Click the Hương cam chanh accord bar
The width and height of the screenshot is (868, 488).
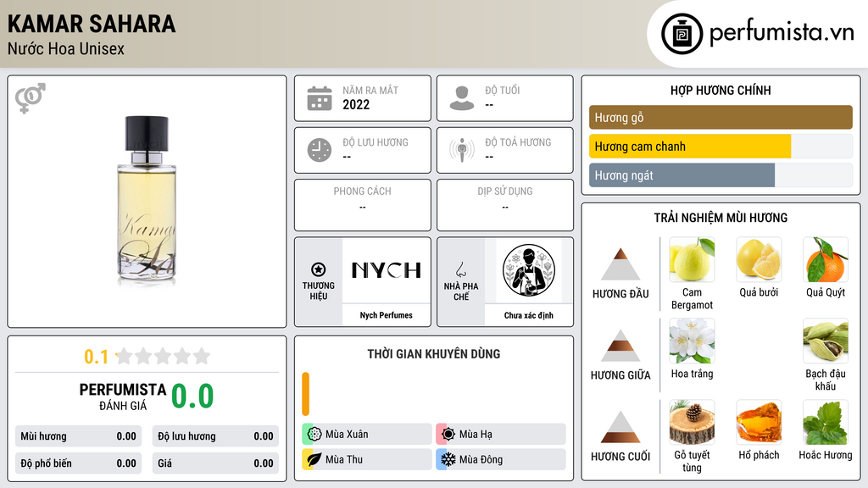click(721, 147)
